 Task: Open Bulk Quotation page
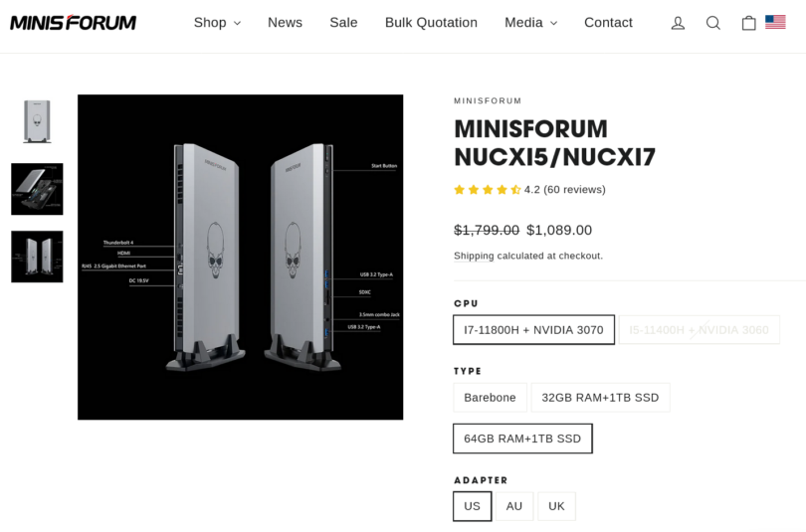pos(431,23)
